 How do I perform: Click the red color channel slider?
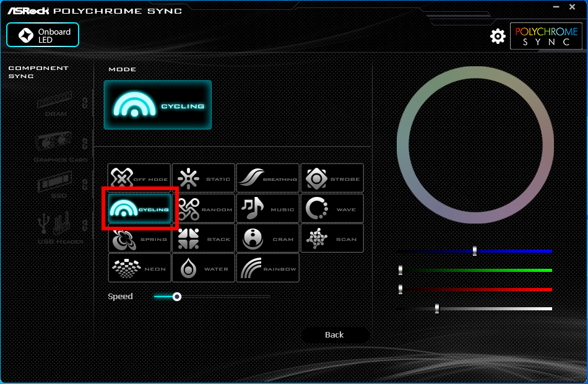475,289
